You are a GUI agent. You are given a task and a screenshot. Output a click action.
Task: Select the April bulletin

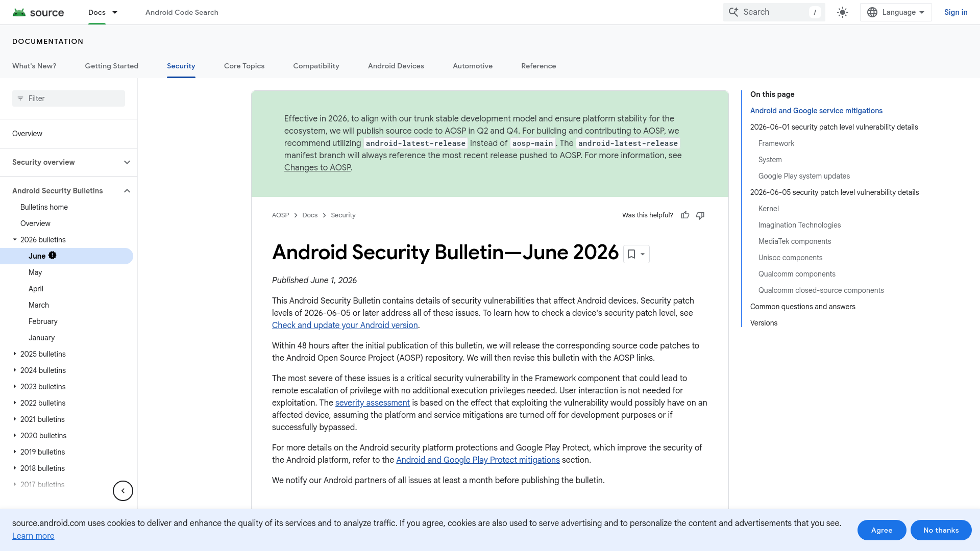click(x=36, y=289)
